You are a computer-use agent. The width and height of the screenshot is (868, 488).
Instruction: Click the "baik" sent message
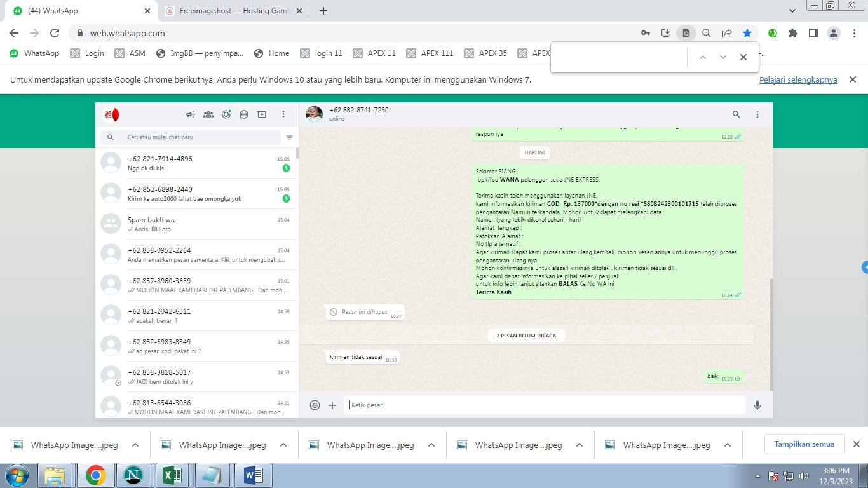(723, 377)
